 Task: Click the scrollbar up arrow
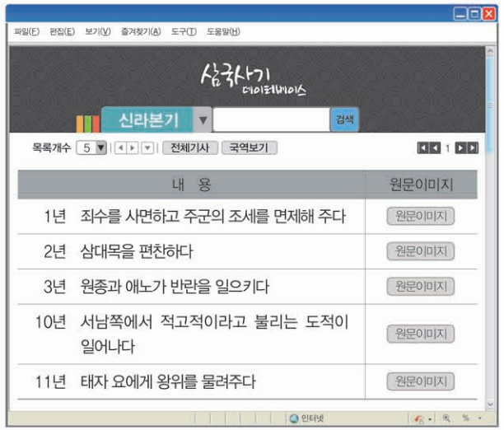tap(490, 51)
